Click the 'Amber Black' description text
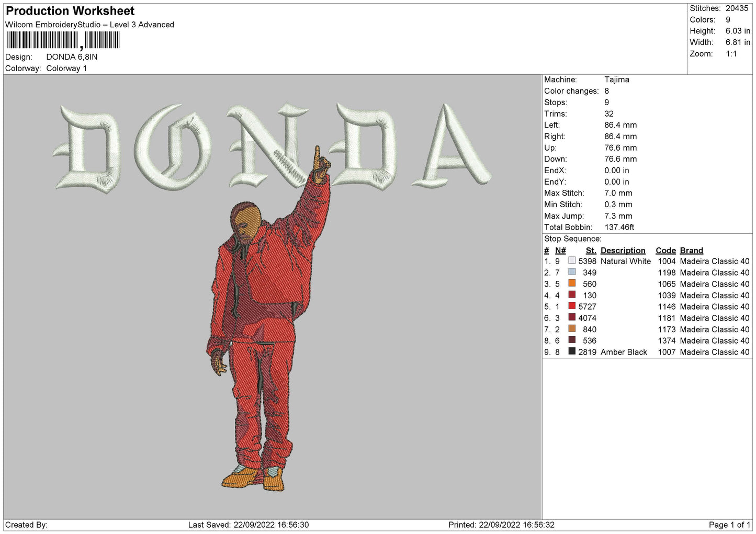Viewport: 756px width, 534px height. point(624,352)
